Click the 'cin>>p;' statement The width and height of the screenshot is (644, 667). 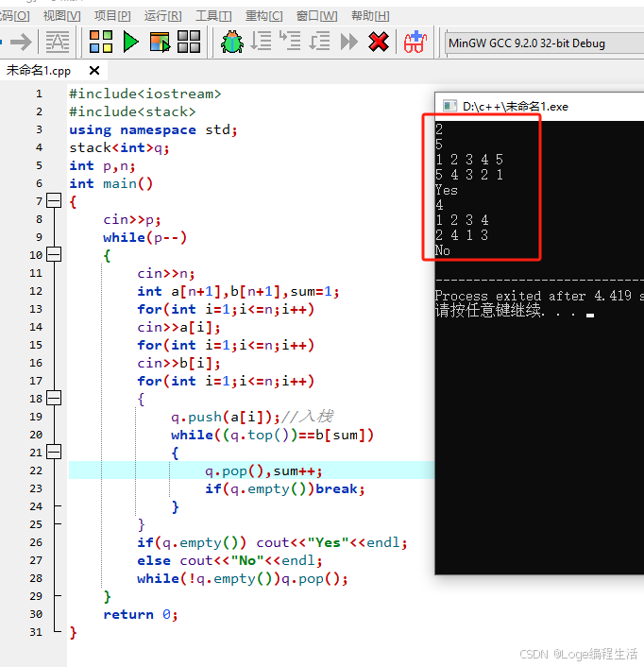point(132,219)
